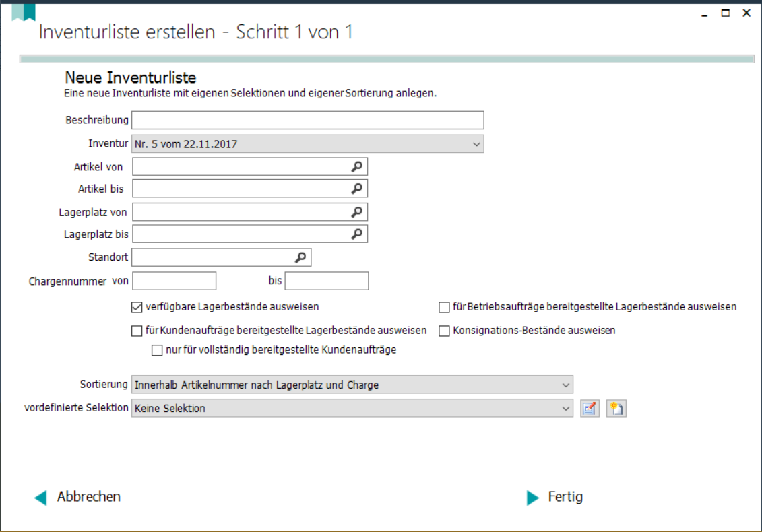Viewport: 762px width, 532px height.
Task: Click the Standort search magnifier
Action: (300, 257)
